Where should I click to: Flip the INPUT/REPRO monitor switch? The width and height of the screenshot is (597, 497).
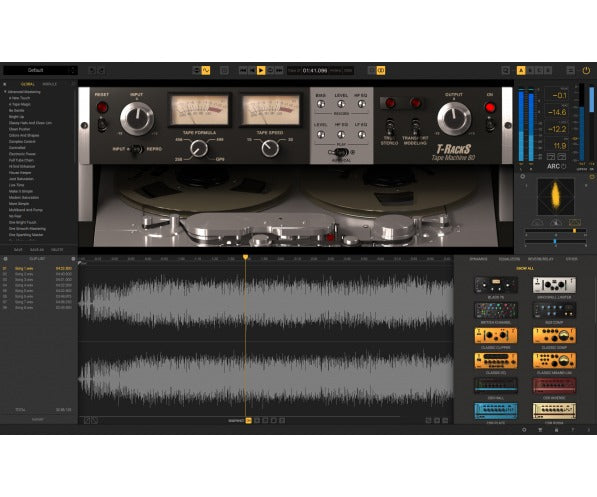coord(137,149)
